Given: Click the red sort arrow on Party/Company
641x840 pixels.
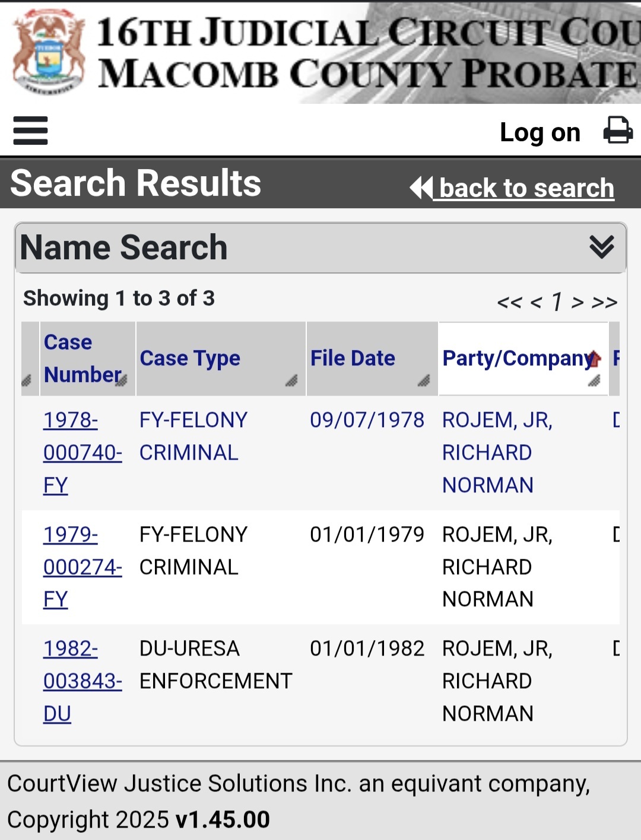Looking at the screenshot, I should pos(594,358).
